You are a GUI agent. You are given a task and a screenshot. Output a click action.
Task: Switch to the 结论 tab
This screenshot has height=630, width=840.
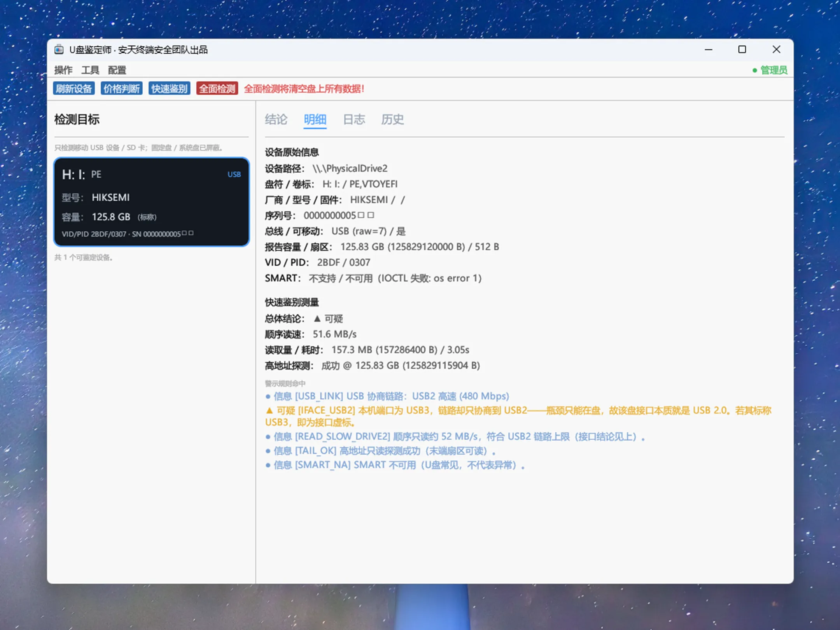[276, 119]
